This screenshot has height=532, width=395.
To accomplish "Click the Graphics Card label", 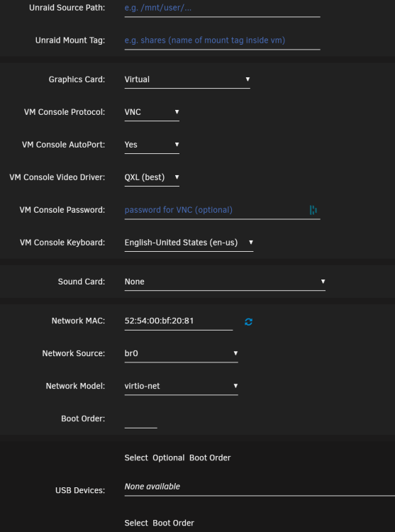I will pos(77,79).
